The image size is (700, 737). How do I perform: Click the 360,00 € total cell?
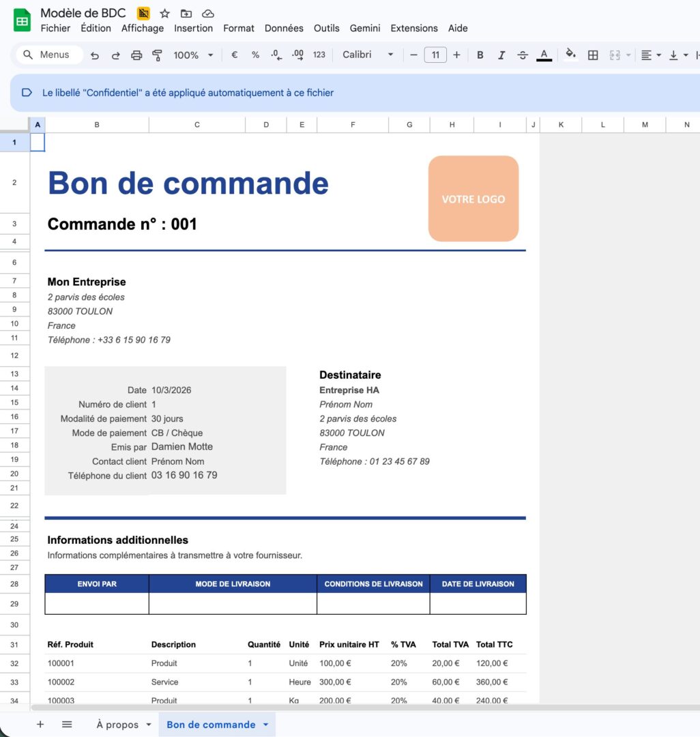coord(492,682)
